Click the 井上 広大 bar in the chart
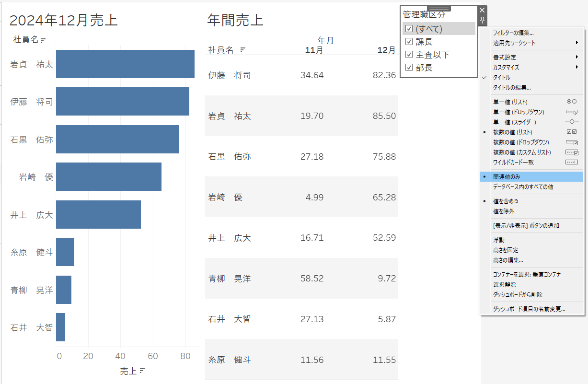Screen dimensions: 588x384 tap(98, 214)
